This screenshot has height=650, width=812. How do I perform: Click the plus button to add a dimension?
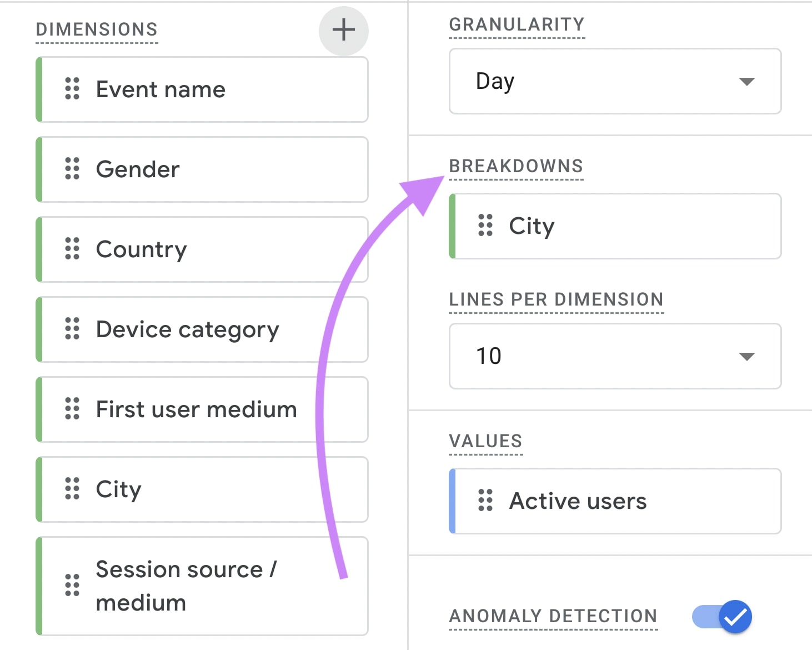tap(343, 31)
